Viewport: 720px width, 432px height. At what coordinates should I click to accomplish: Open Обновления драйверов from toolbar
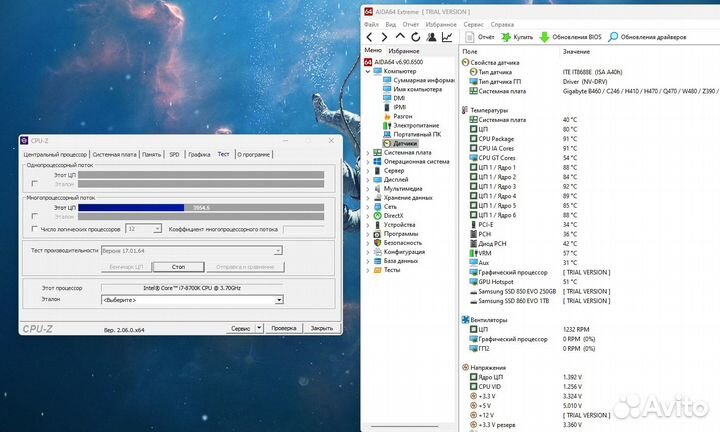pyautogui.click(x=647, y=37)
